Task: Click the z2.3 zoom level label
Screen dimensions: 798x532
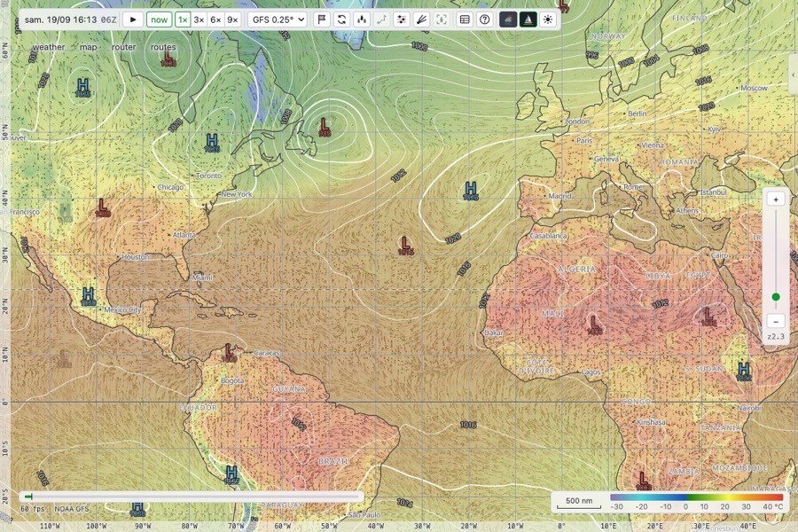Action: coord(776,337)
